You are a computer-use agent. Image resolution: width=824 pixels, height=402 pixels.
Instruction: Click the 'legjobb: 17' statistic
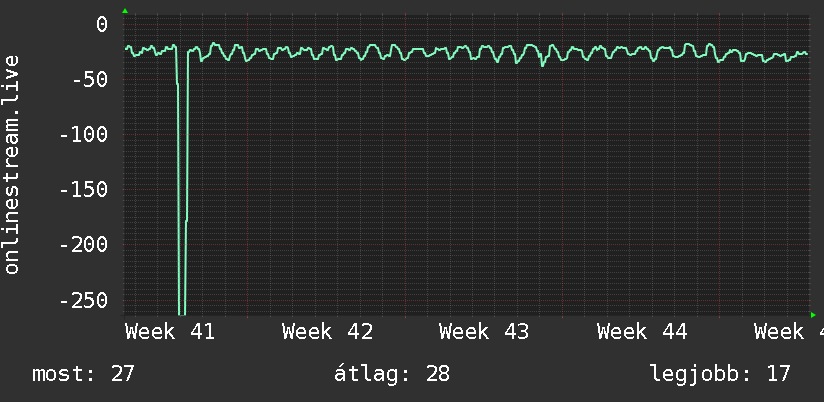click(x=720, y=374)
